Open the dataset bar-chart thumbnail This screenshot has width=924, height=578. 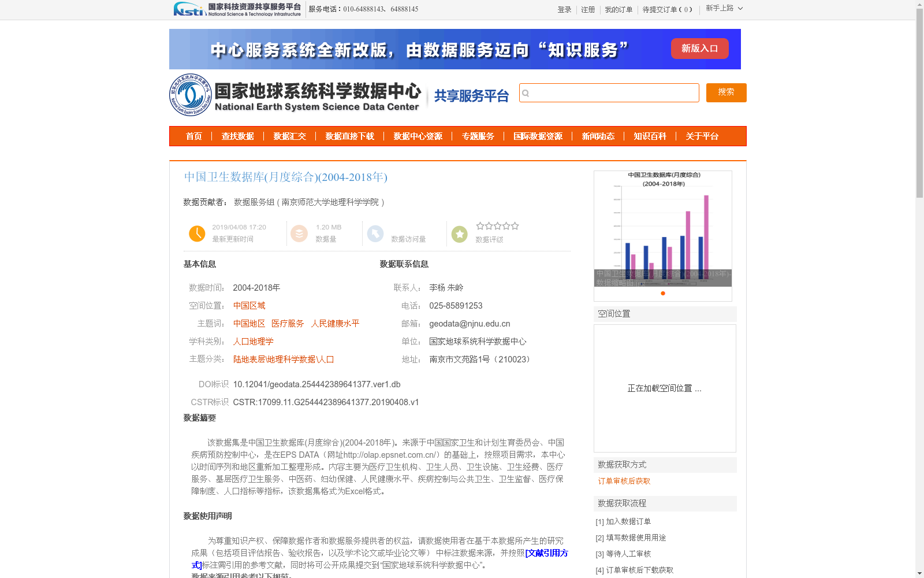[663, 229]
